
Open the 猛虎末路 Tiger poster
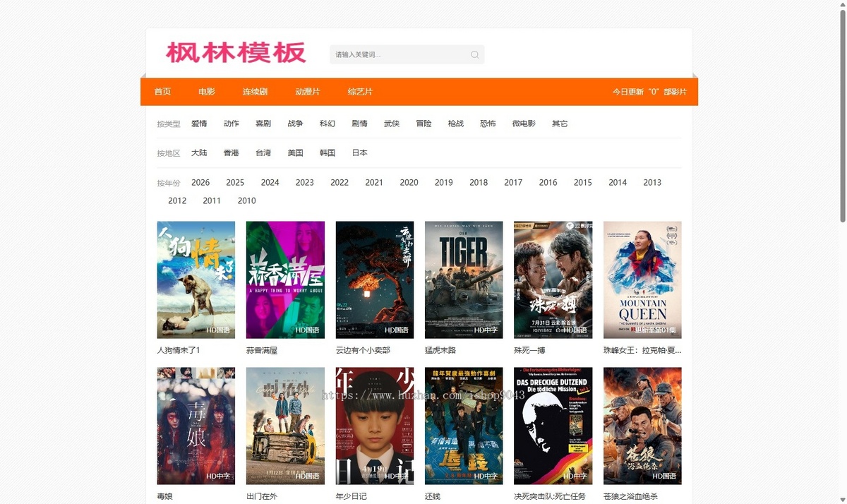pos(464,280)
